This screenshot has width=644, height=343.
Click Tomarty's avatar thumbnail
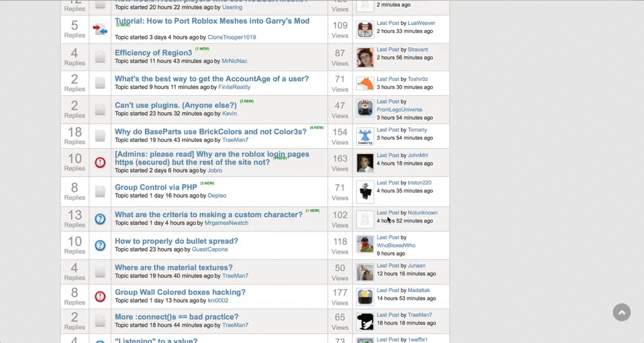(365, 137)
